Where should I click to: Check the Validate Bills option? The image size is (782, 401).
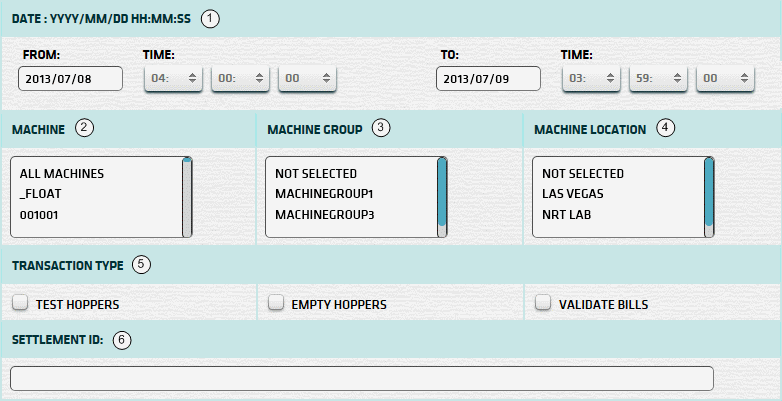[x=542, y=302]
